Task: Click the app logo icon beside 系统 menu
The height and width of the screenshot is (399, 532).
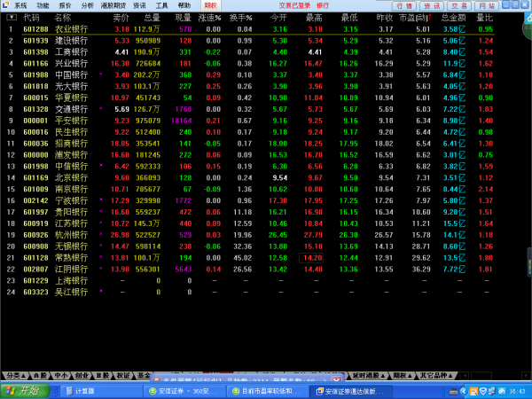Action: (x=5, y=4)
